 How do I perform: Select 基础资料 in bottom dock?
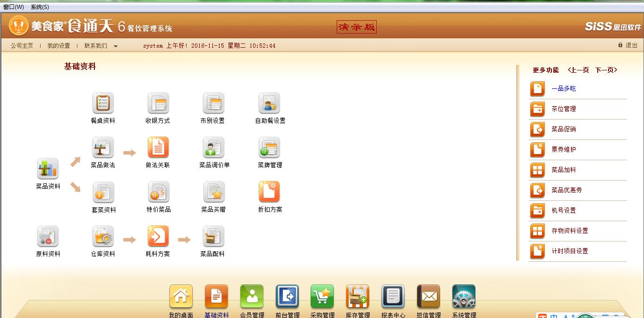click(x=216, y=297)
